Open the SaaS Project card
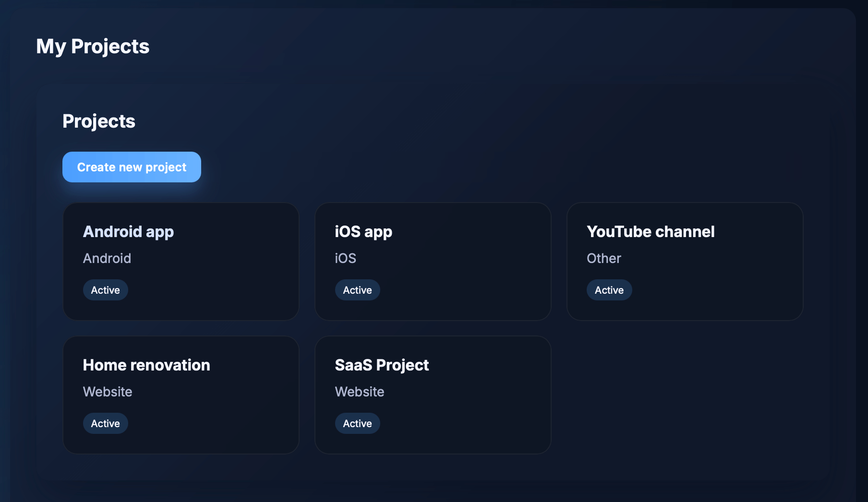 [433, 394]
